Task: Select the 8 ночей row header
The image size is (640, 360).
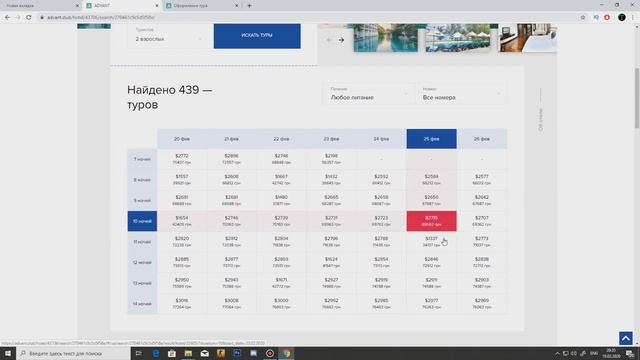Action: point(142,180)
